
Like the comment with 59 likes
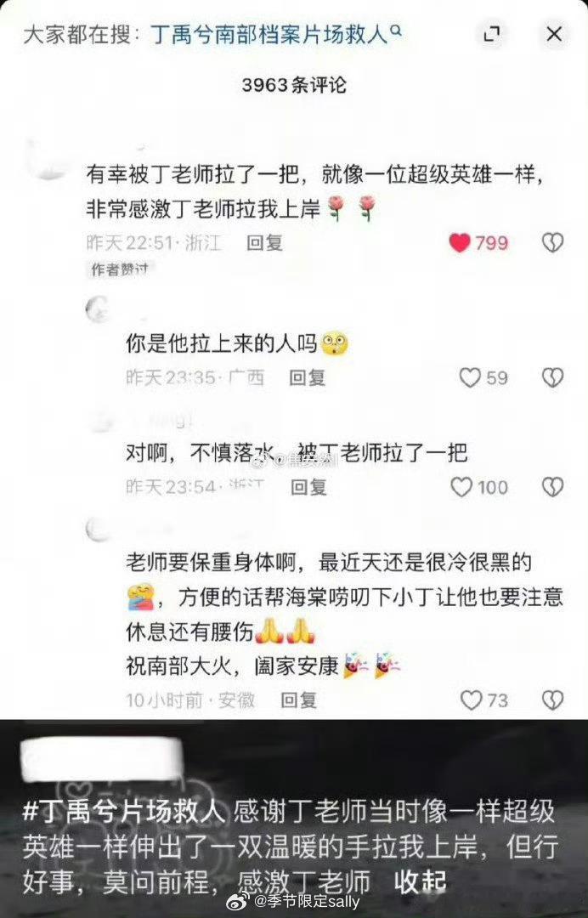tap(470, 377)
